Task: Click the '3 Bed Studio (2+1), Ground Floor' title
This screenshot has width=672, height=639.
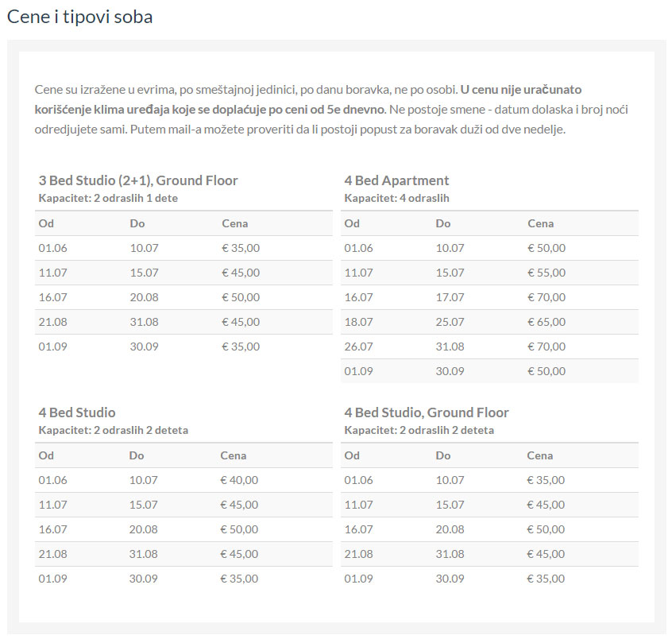Action: (x=138, y=180)
